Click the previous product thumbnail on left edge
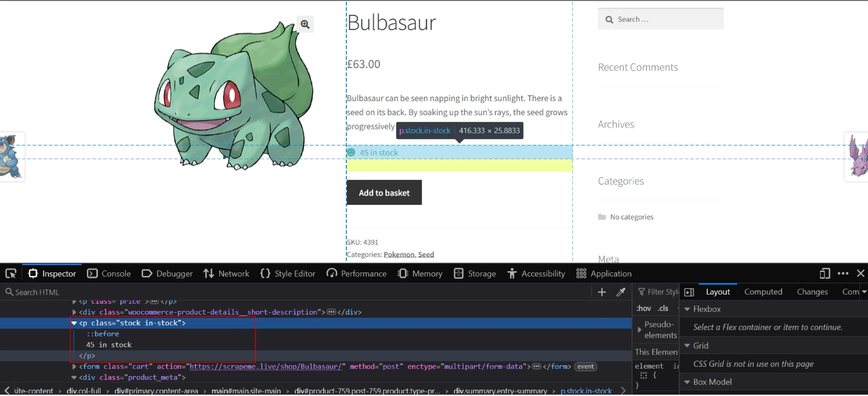Viewport: 868px width, 396px height. click(x=12, y=156)
